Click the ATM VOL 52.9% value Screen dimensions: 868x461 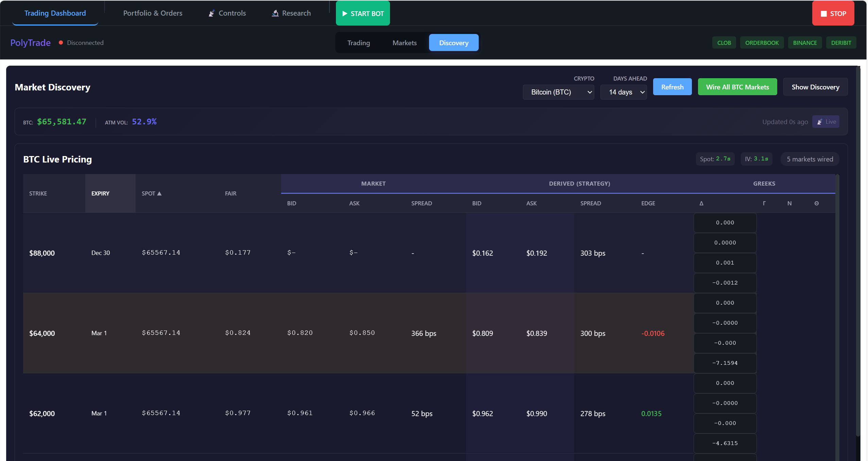tap(144, 122)
